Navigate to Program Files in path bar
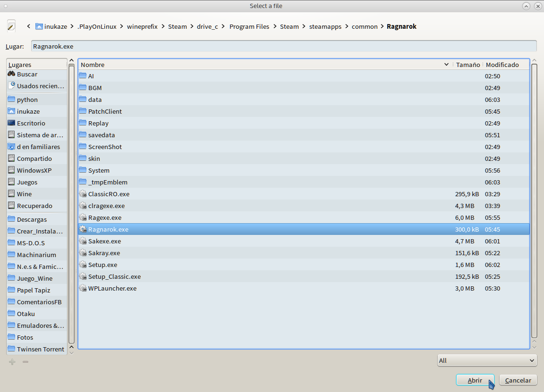This screenshot has width=544, height=392. [x=249, y=26]
